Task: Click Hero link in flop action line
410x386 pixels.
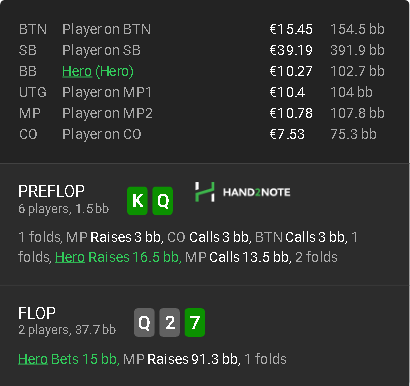Action: tap(33, 359)
